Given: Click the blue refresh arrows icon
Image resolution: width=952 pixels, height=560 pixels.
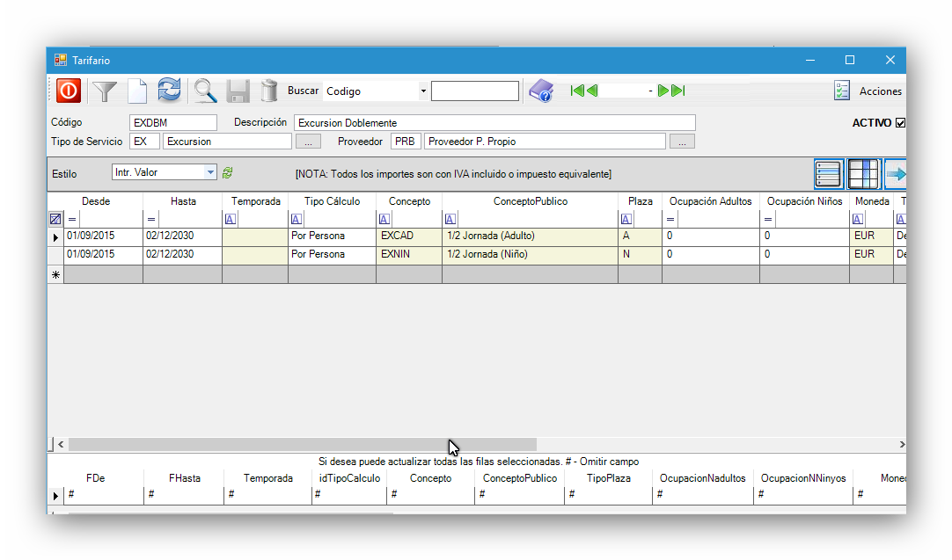Looking at the screenshot, I should pos(169,91).
